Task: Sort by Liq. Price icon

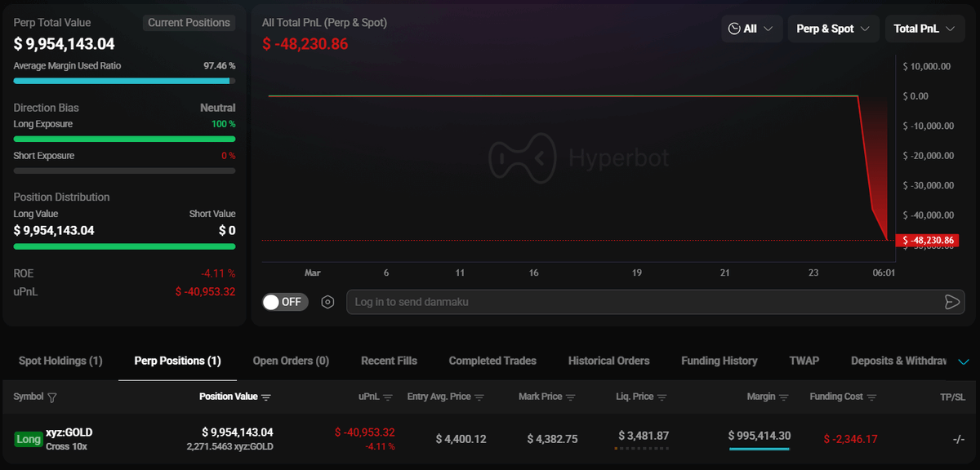Action: pyautogui.click(x=662, y=397)
